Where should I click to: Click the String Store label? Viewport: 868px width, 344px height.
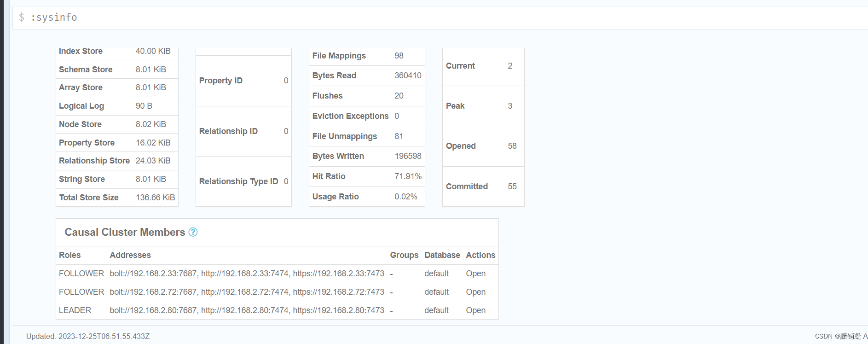tap(82, 179)
